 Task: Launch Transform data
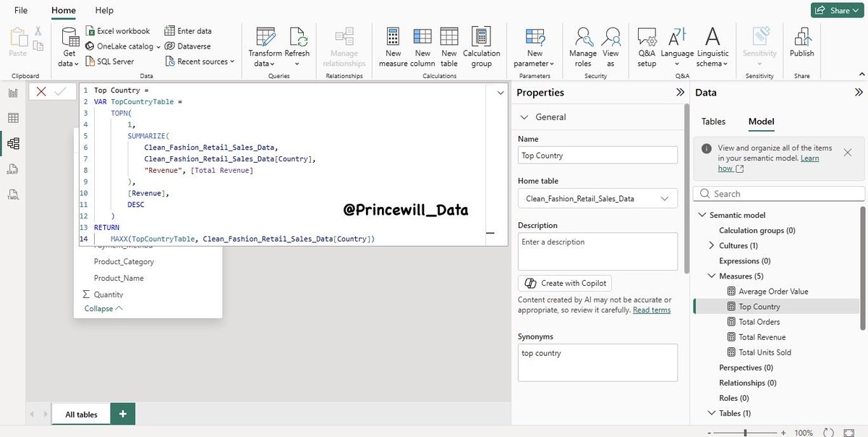click(265, 47)
